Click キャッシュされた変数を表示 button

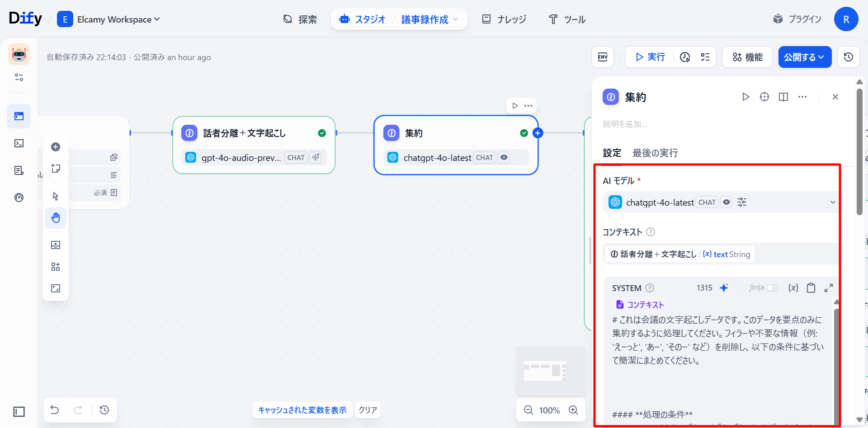coord(302,410)
